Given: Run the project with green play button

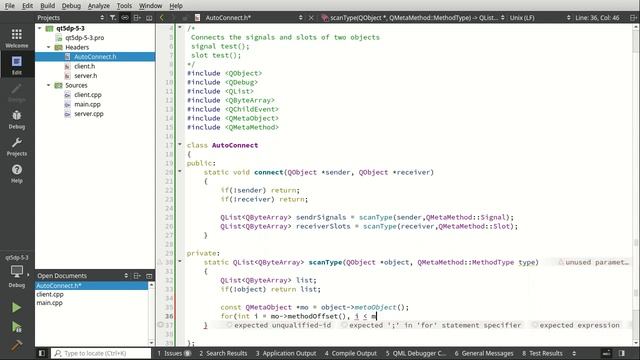Looking at the screenshot, I should coord(16,307).
